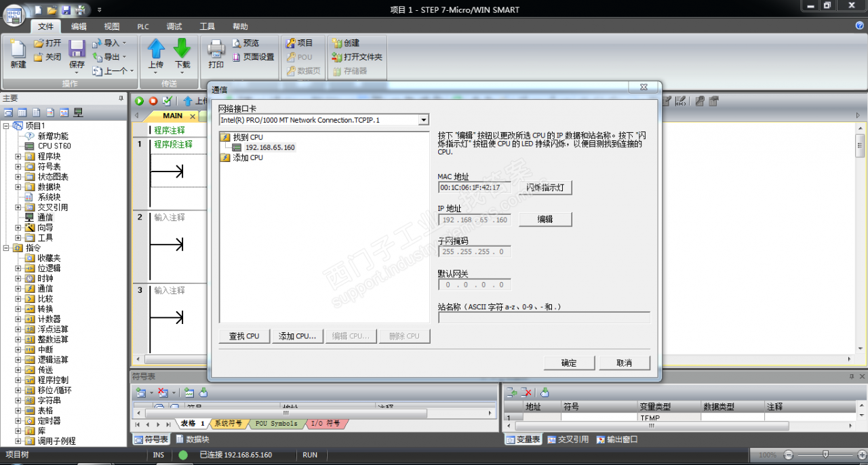Screen dimensions: 868x465
Task: Open 页面设置 page setup
Action: 253,57
